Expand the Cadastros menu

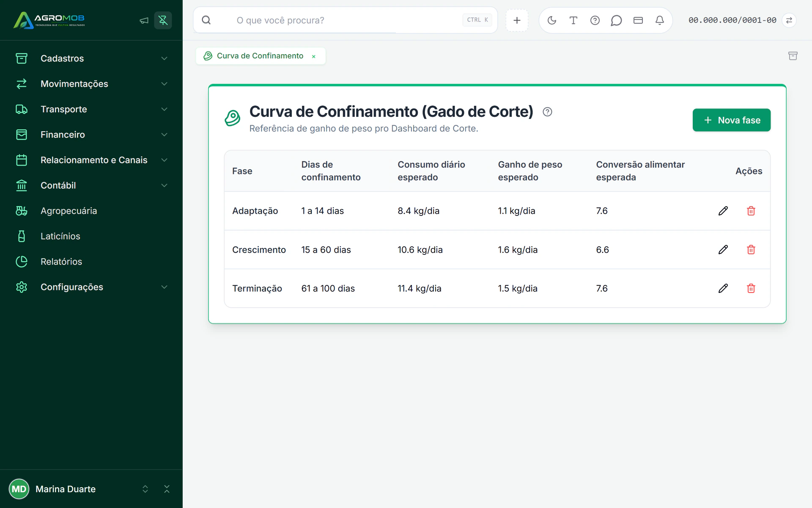pos(91,58)
